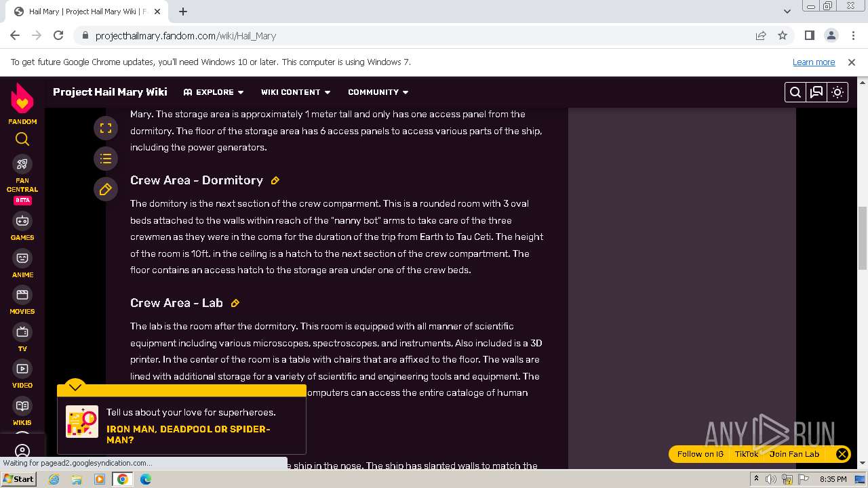Reload the current page
868x488 pixels.
(58, 35)
